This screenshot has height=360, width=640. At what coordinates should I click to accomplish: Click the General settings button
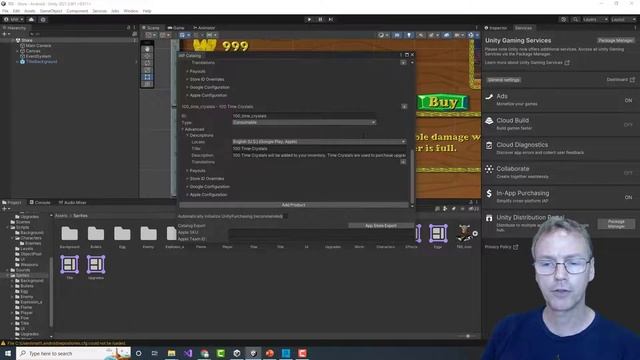(x=504, y=80)
